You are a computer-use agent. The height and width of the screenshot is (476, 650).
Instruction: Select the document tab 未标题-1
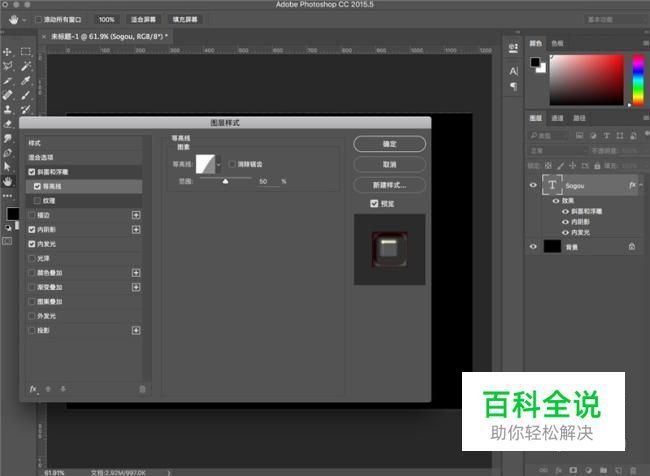109,36
